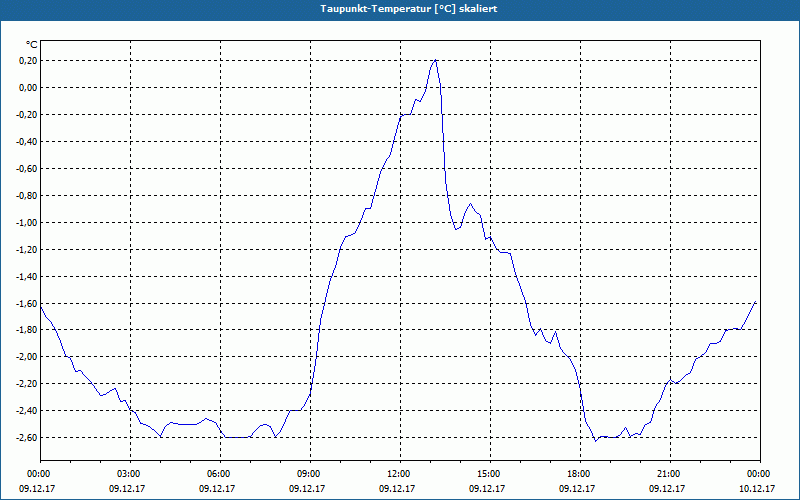
Task: Select the '-2,00' y-axis label
Action: tap(28, 357)
